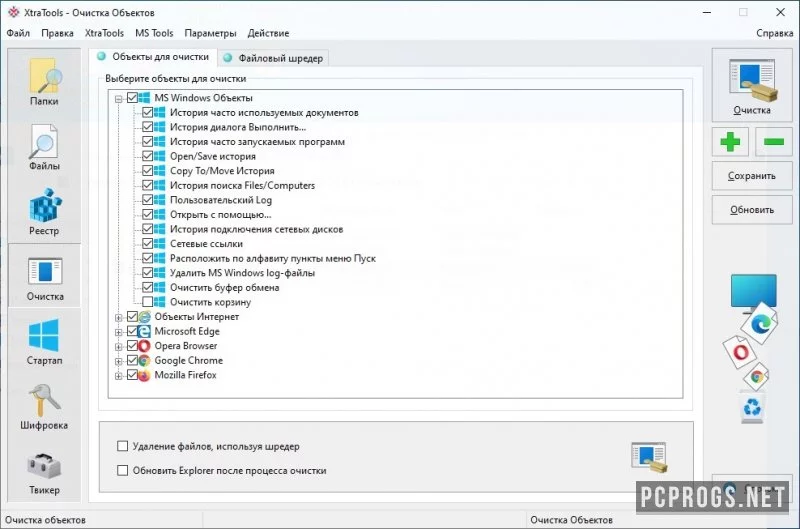Toggle the Mozilla Firefox checkbox
Viewport: 800px width, 529px height.
point(132,375)
